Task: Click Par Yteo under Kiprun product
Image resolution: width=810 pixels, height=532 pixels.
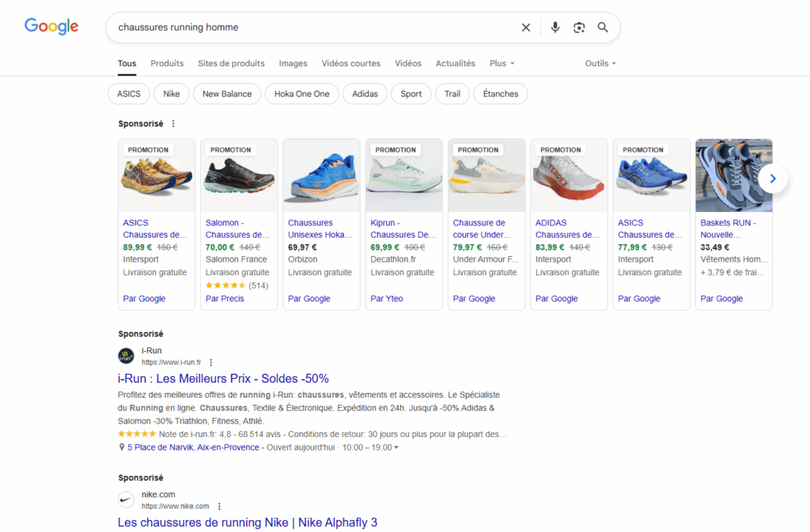Action: click(x=386, y=299)
